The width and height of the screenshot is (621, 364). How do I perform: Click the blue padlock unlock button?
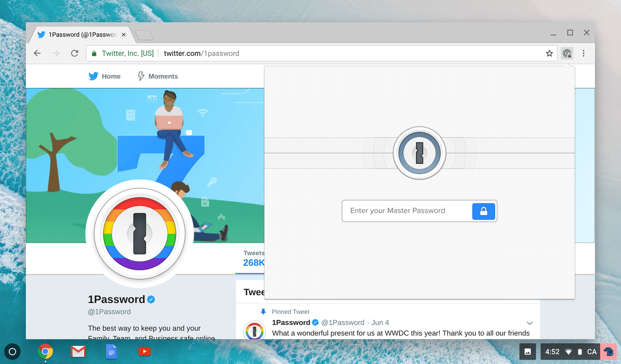(x=484, y=211)
